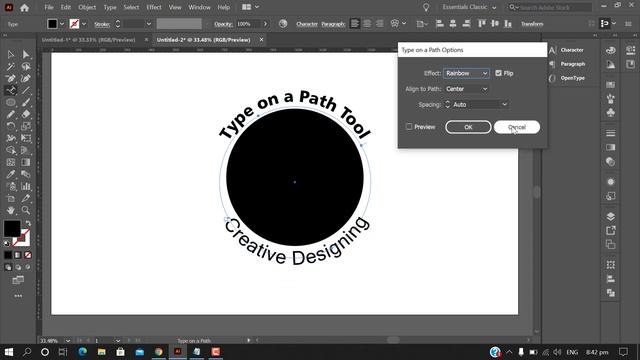The image size is (640, 360).
Task: Click OK in Type on a Path Options
Action: coord(468,127)
